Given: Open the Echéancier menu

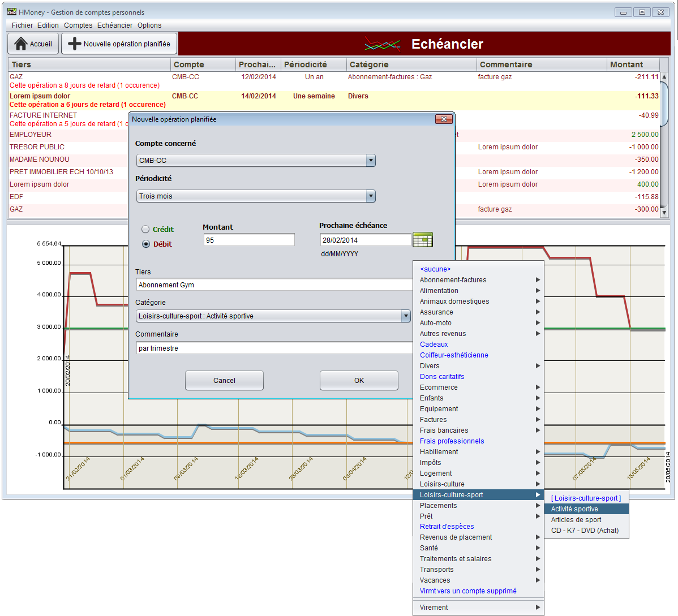Looking at the screenshot, I should pos(114,25).
